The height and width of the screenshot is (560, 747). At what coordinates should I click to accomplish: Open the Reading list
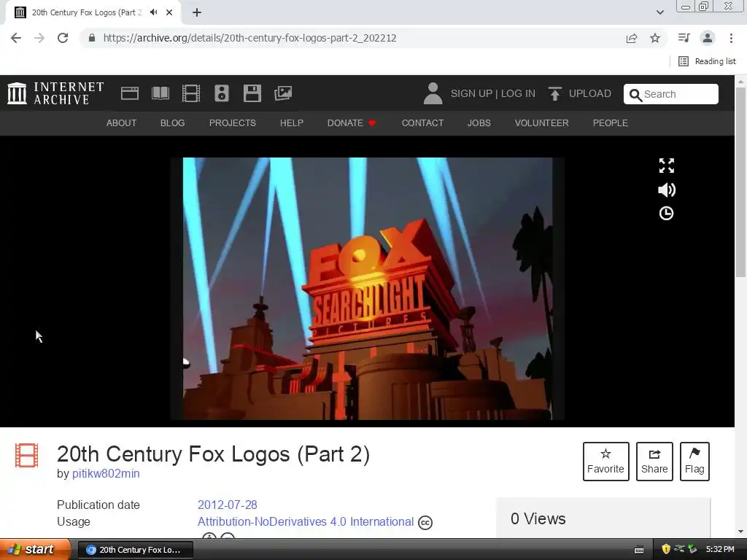pos(707,61)
